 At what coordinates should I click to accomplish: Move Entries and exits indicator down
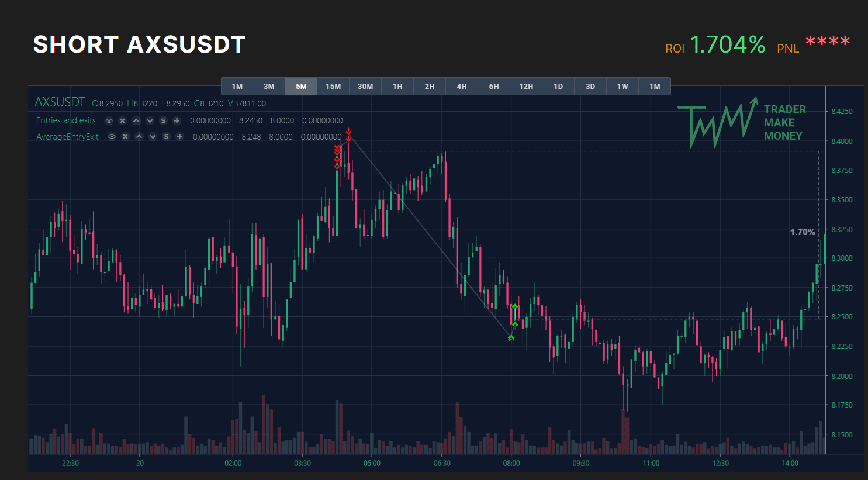point(150,120)
